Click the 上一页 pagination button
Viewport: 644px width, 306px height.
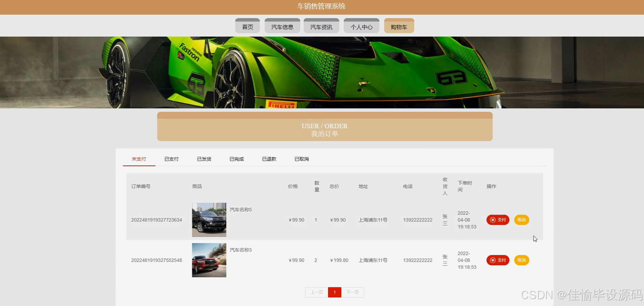pos(317,292)
